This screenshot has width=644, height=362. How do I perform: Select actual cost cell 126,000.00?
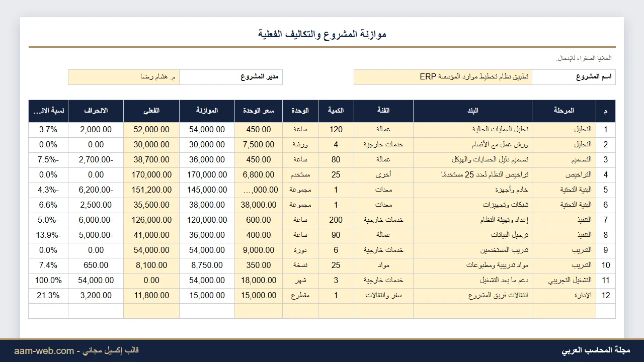point(151,220)
